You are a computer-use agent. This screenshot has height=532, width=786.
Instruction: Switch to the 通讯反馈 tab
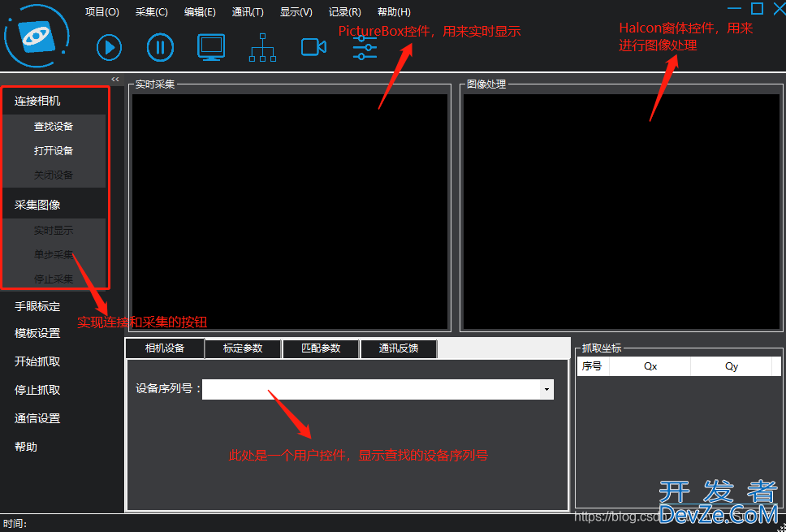399,348
